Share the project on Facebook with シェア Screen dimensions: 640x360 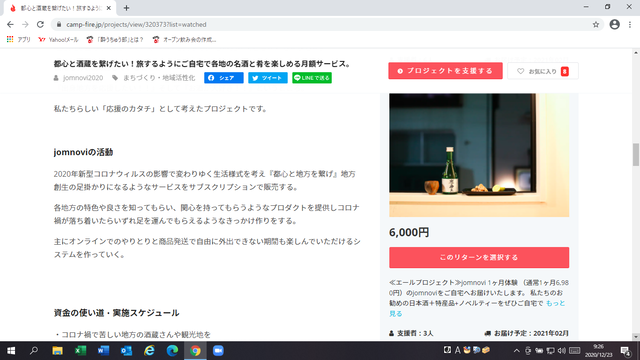pyautogui.click(x=224, y=78)
